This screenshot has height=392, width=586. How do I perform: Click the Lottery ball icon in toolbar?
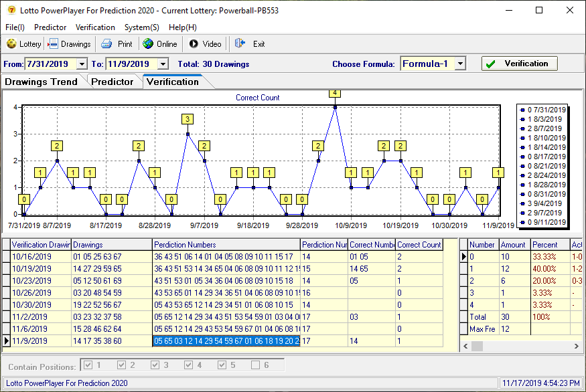tap(11, 43)
